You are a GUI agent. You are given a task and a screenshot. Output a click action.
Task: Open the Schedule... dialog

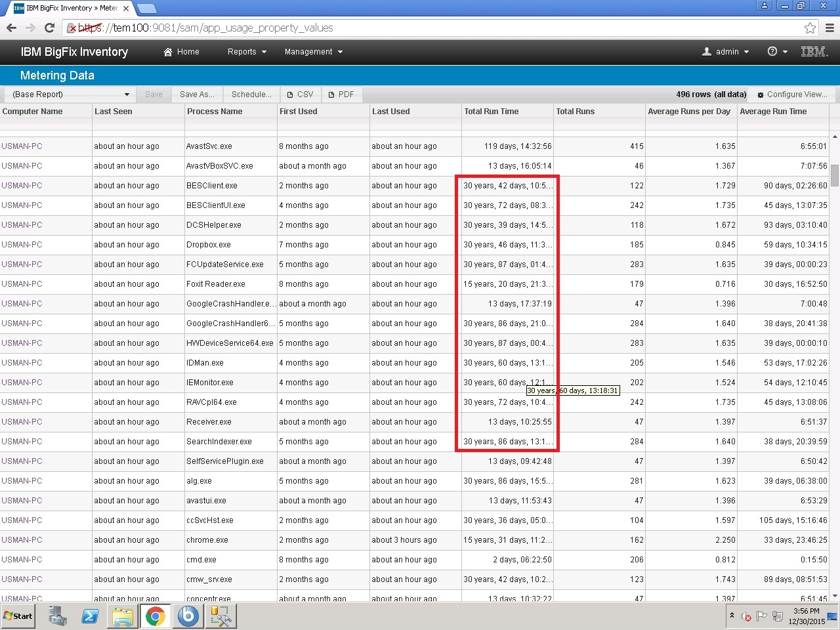pyautogui.click(x=251, y=94)
